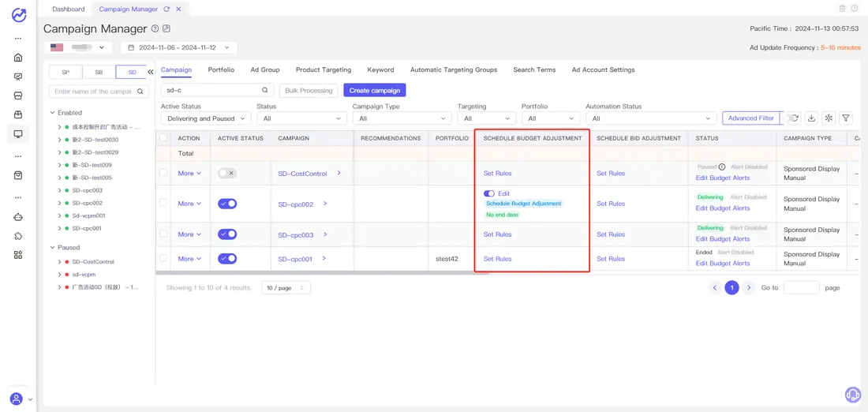The width and height of the screenshot is (868, 412).
Task: Click the external link icon beside the Campaign Manager title
Action: tap(166, 28)
